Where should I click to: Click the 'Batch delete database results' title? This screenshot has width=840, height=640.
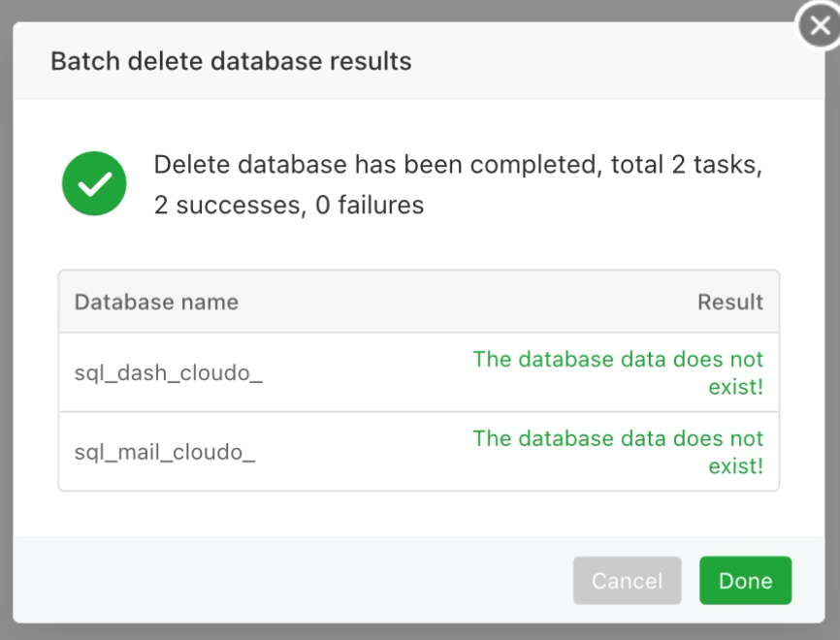[x=231, y=62]
